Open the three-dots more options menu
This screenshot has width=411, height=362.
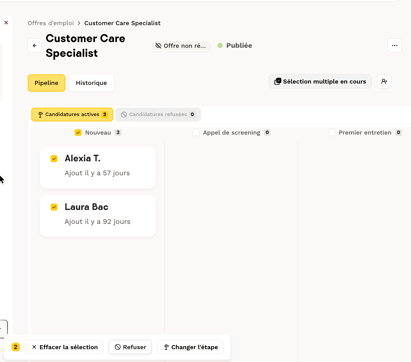pos(395,46)
